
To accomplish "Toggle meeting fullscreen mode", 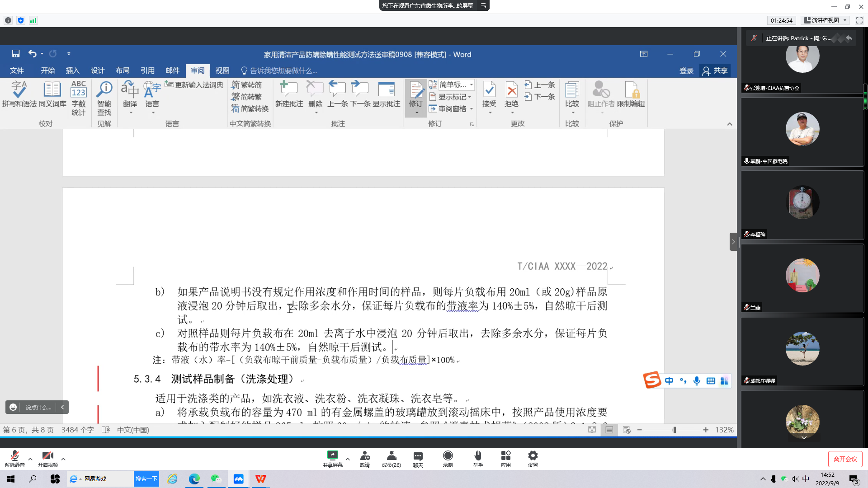I will coord(859,20).
